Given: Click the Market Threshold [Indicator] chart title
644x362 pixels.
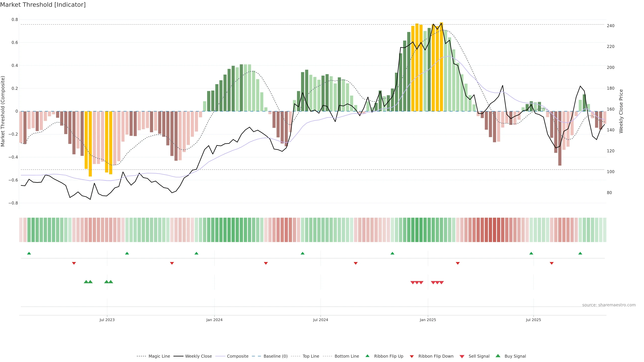Looking at the screenshot, I should pos(43,5).
